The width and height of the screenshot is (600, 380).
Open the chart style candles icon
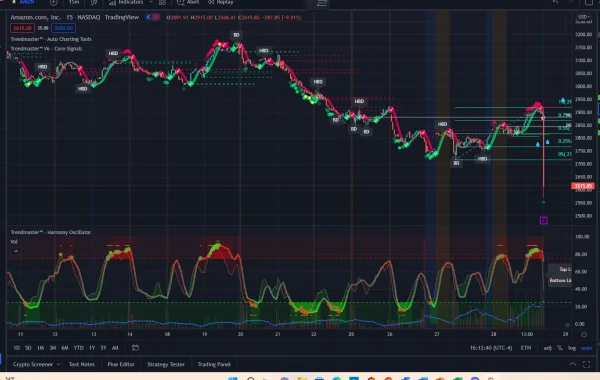(94, 2)
